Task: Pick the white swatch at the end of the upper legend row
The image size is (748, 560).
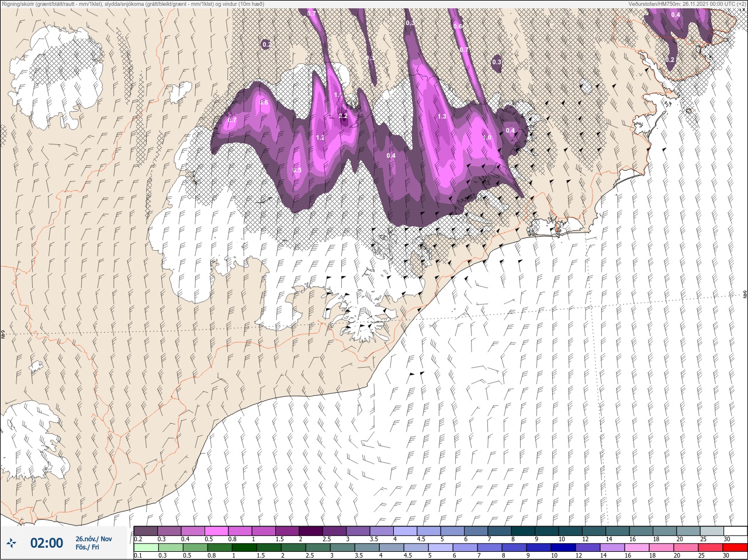Action: pyautogui.click(x=735, y=531)
